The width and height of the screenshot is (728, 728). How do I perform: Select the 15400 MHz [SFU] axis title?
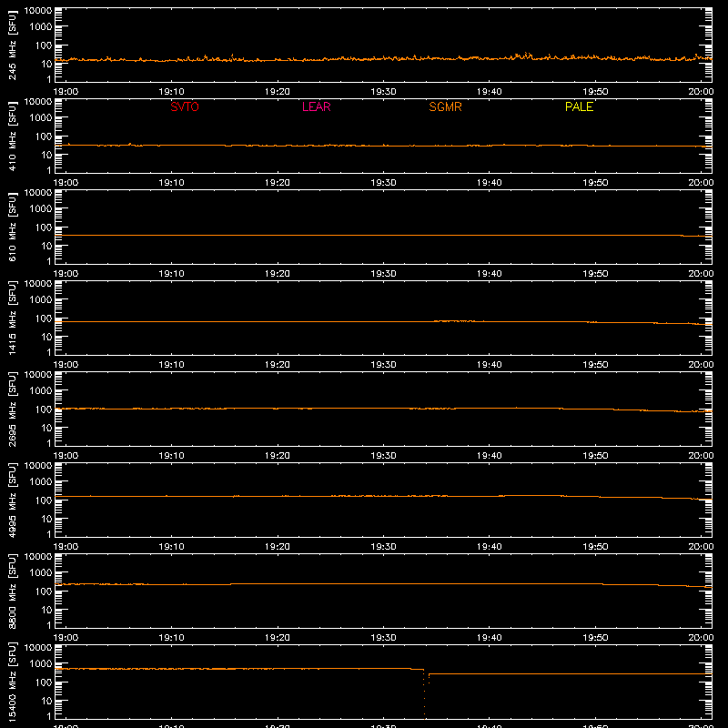(x=12, y=682)
